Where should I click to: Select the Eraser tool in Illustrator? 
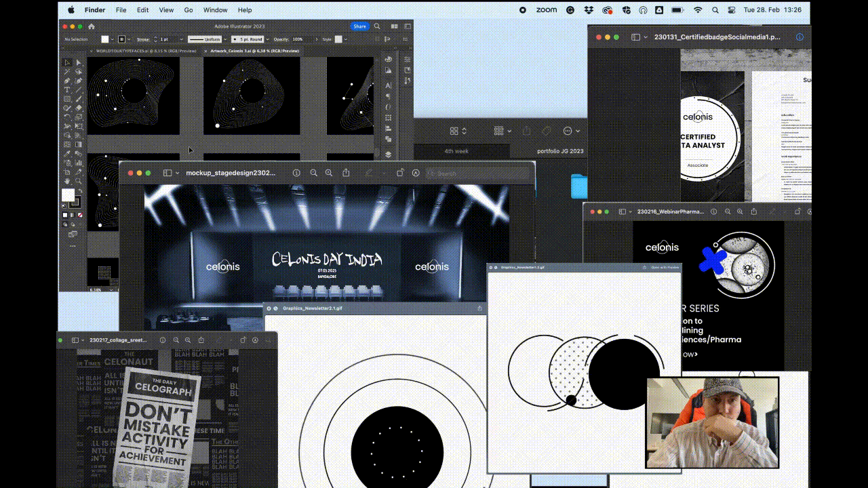click(x=79, y=108)
